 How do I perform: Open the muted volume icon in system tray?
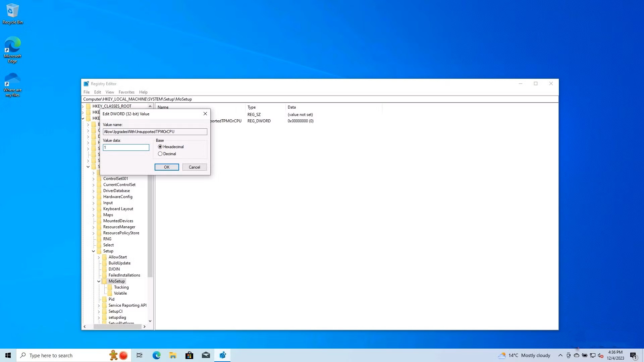pos(601,355)
